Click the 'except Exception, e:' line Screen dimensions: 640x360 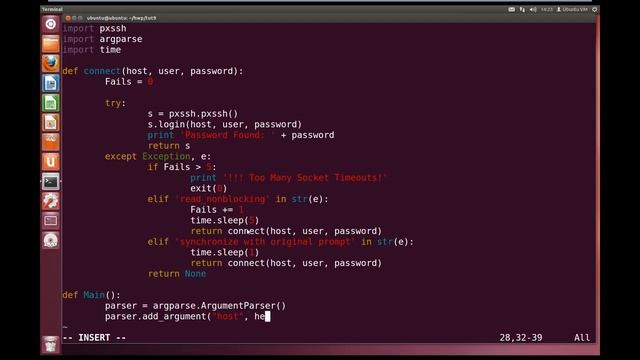coord(158,156)
